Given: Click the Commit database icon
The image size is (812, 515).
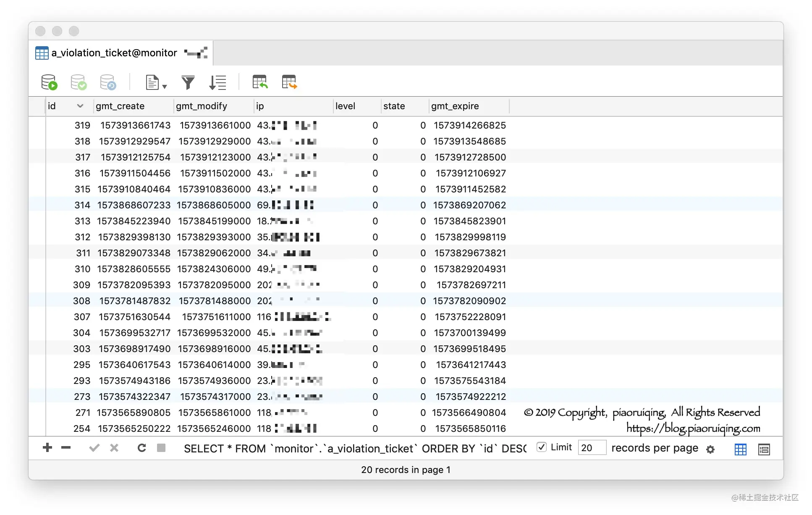Looking at the screenshot, I should tap(79, 82).
